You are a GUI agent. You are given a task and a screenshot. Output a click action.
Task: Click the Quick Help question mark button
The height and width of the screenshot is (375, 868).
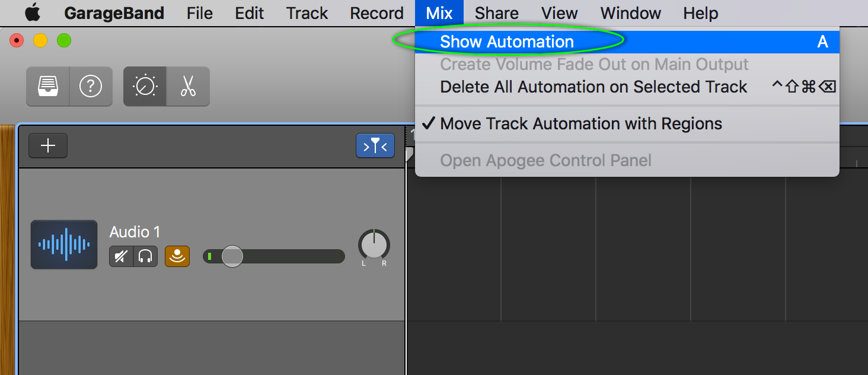coord(91,87)
